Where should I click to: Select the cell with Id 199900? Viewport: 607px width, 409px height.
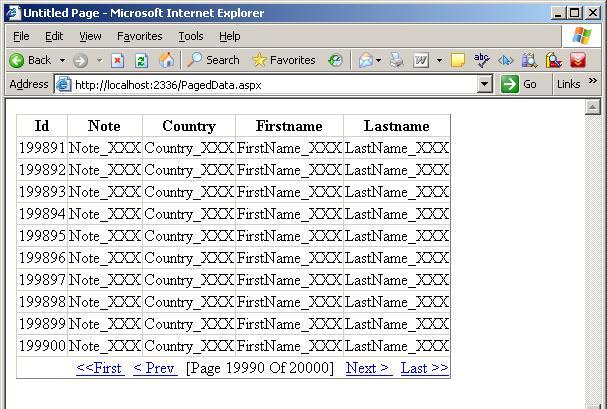tap(42, 346)
